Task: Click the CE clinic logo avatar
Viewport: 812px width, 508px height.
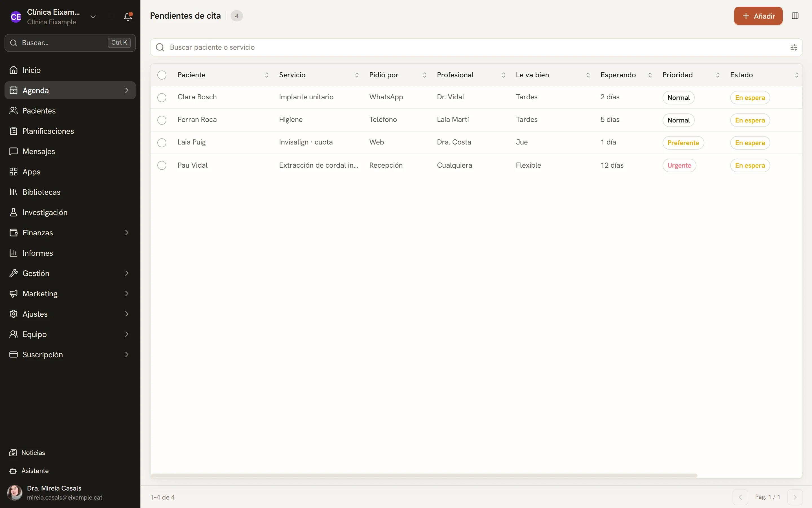Action: [16, 17]
